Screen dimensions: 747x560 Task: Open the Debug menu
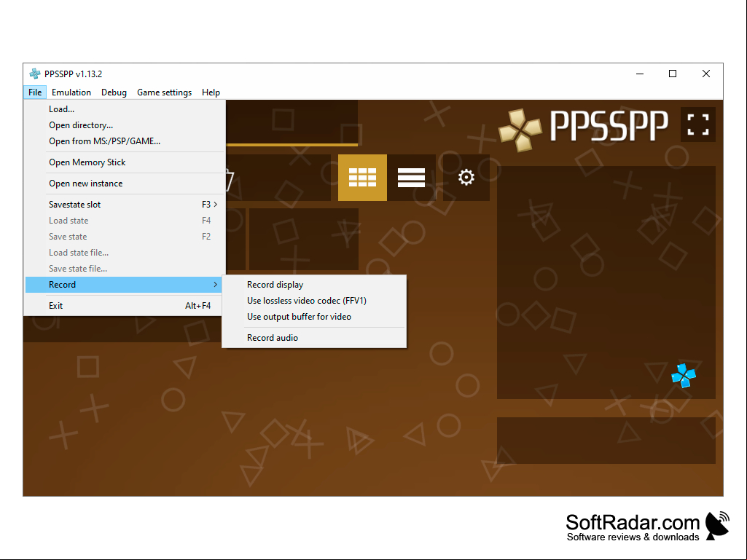(114, 92)
